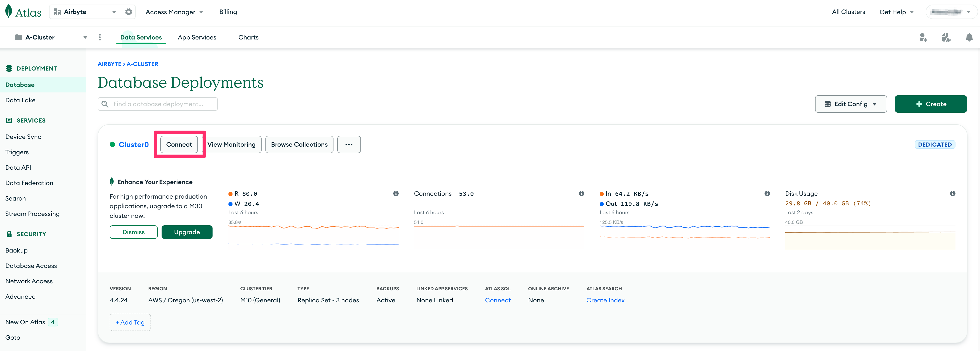Open Data API in the sidebar
The height and width of the screenshot is (351, 980).
pyautogui.click(x=18, y=168)
